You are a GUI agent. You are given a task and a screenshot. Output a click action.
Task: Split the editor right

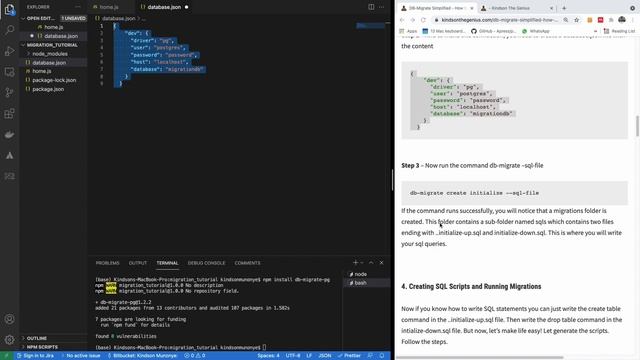coord(371,7)
